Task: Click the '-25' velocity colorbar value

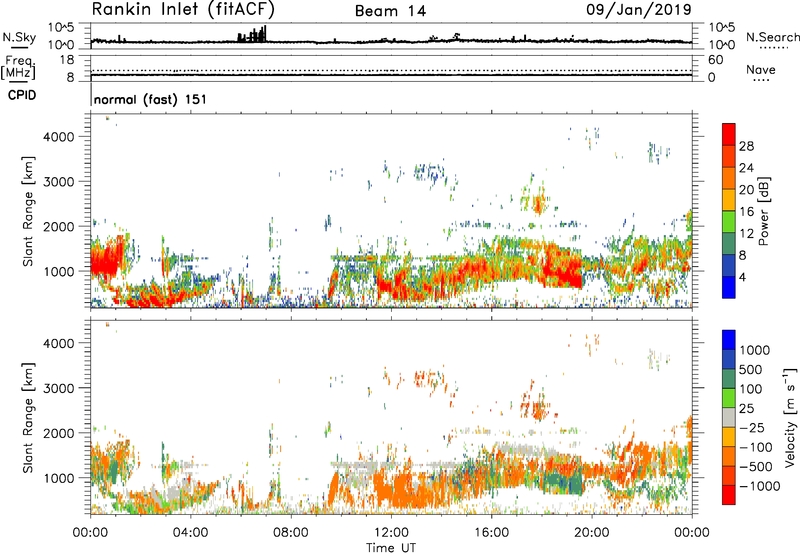Action: tap(753, 428)
